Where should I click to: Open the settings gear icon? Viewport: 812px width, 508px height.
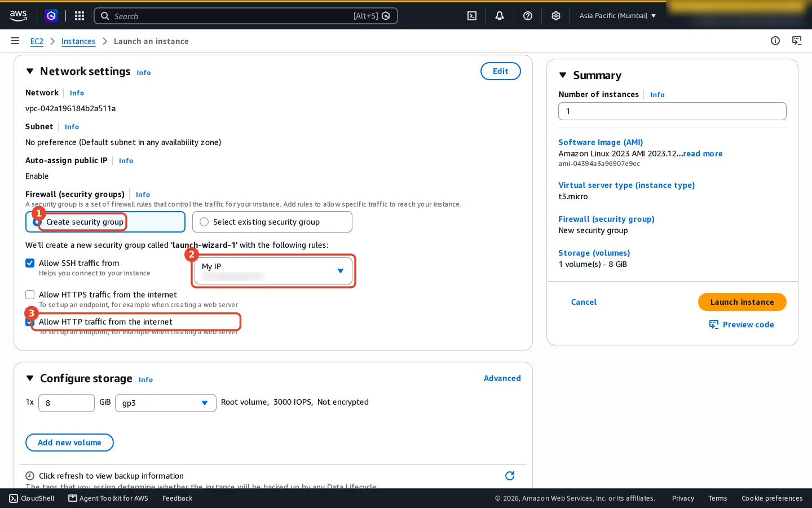pos(556,16)
